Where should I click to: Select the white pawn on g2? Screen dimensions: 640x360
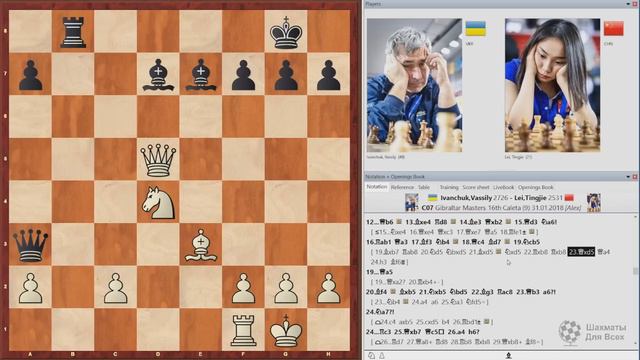[286, 288]
